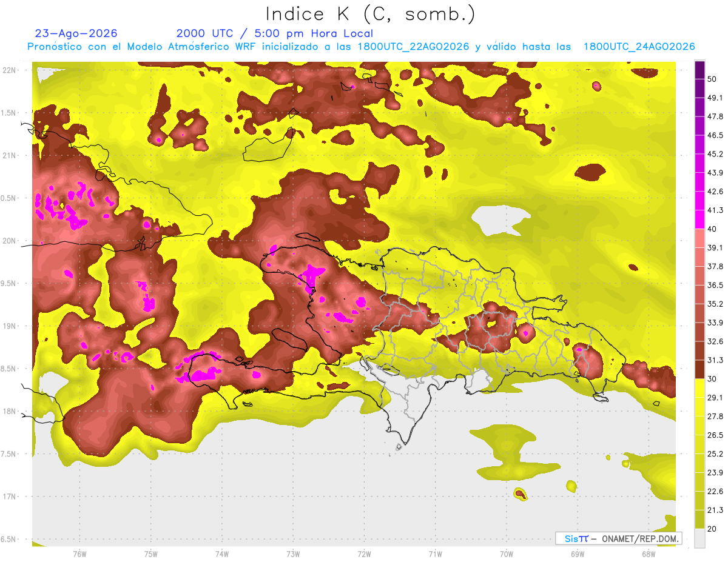Click the "75W" longitude label
728x562 pixels.
click(x=151, y=554)
